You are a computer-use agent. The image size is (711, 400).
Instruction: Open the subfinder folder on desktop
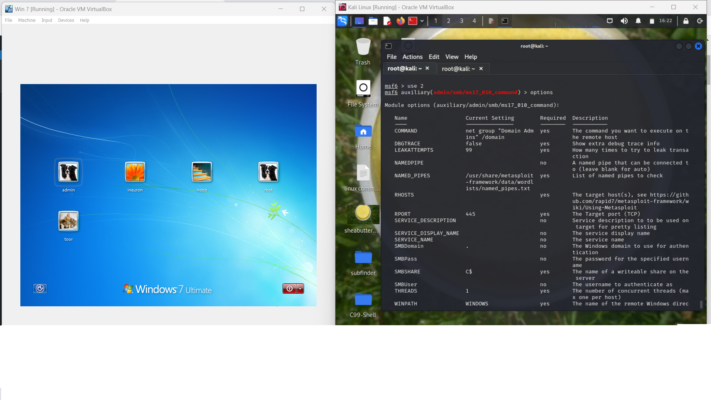tap(363, 263)
